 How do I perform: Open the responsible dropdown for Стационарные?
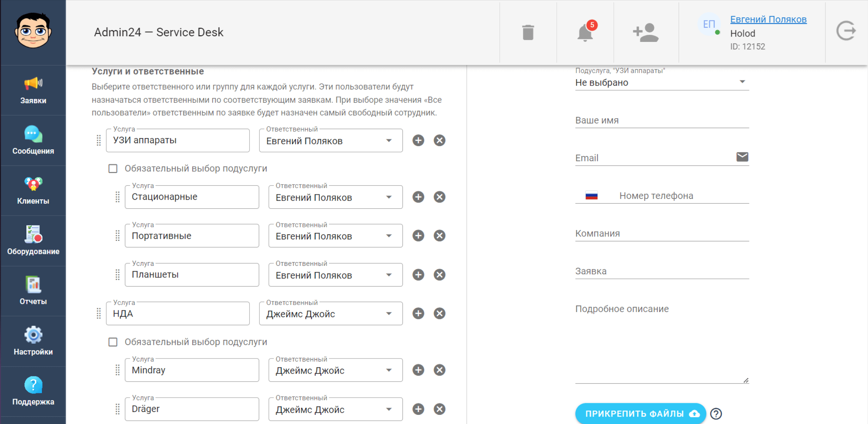389,197
